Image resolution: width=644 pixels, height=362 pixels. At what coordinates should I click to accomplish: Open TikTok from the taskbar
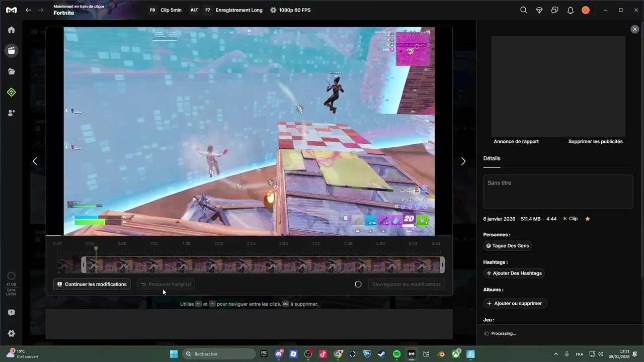[x=323, y=354]
